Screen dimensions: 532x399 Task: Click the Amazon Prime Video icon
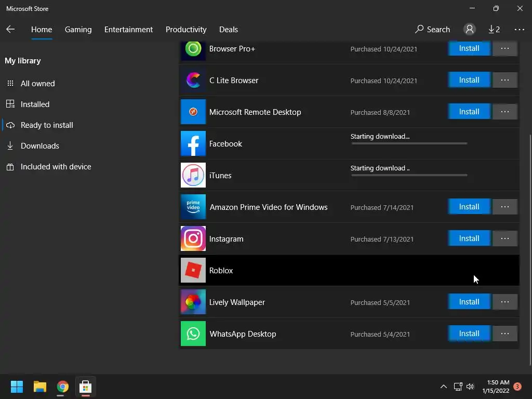[193, 207]
